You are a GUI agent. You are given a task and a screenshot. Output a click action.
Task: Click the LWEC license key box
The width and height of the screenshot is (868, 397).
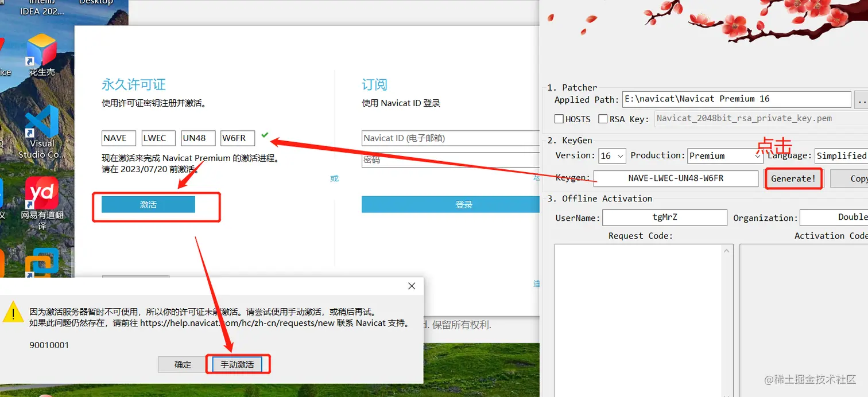[x=158, y=138]
